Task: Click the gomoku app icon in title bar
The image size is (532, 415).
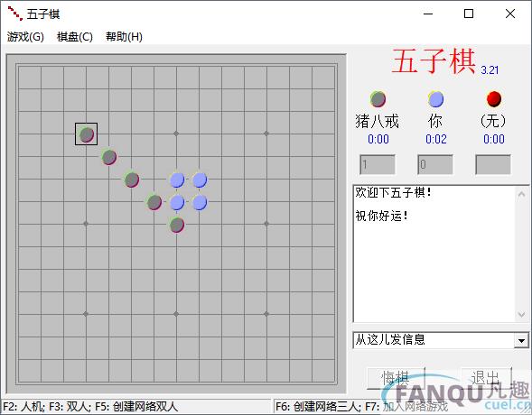Action: pyautogui.click(x=14, y=14)
